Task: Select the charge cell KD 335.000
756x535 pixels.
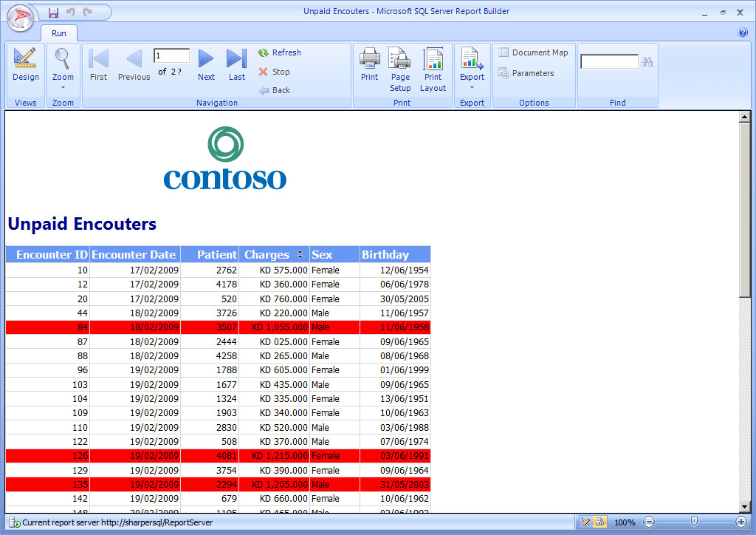Action: click(275, 398)
